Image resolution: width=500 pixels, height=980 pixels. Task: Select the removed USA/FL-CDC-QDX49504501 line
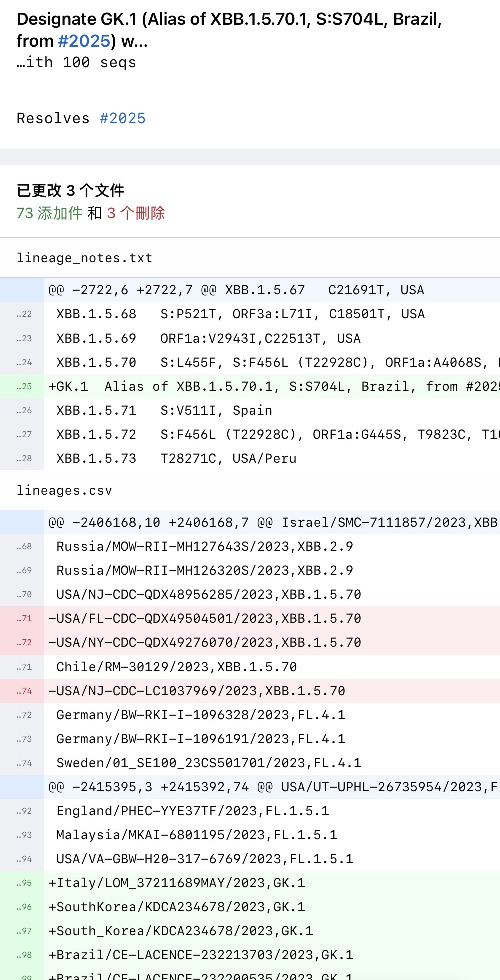pos(200,618)
